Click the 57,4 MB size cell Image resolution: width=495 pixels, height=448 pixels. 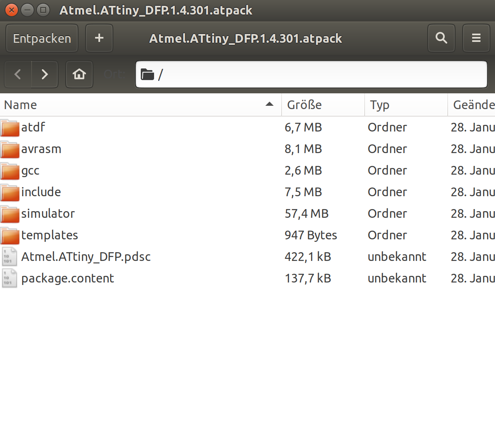[306, 214]
